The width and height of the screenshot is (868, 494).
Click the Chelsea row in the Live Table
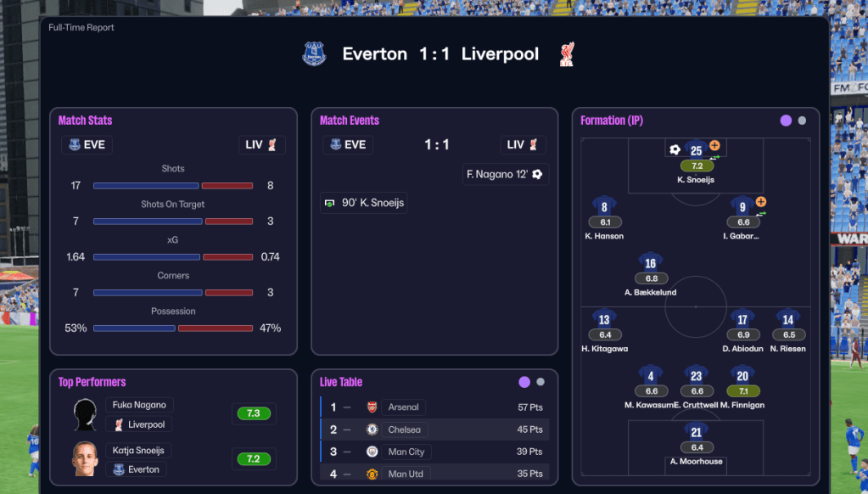[434, 429]
